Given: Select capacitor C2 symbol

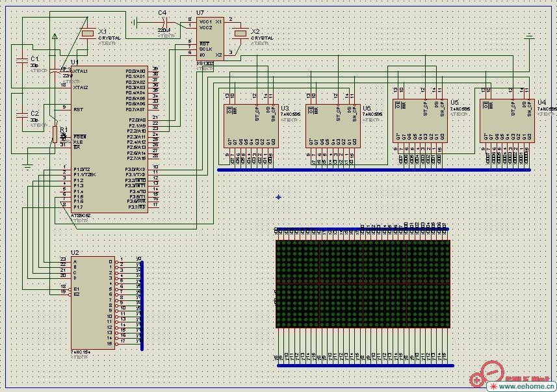Looking at the screenshot, I should click(22, 115).
